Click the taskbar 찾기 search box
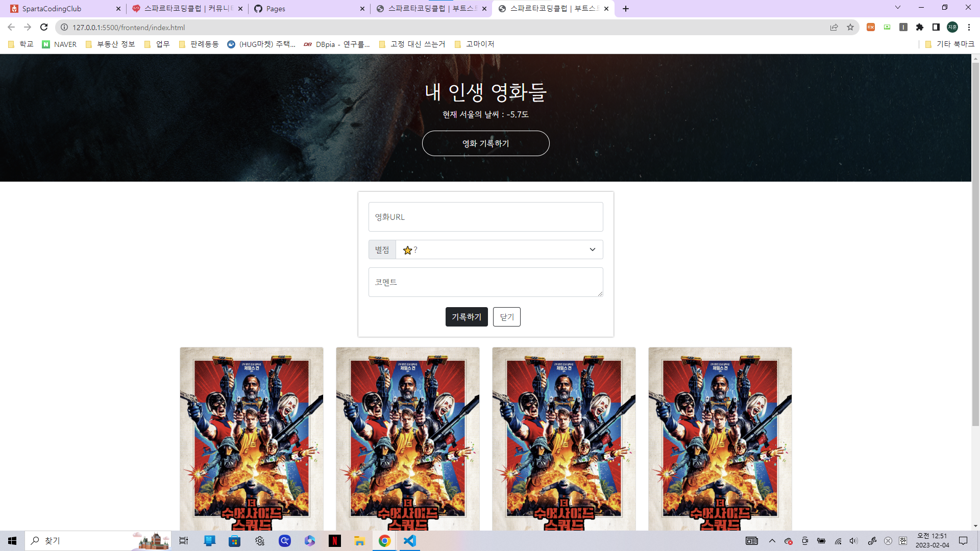980x551 pixels. (x=98, y=541)
